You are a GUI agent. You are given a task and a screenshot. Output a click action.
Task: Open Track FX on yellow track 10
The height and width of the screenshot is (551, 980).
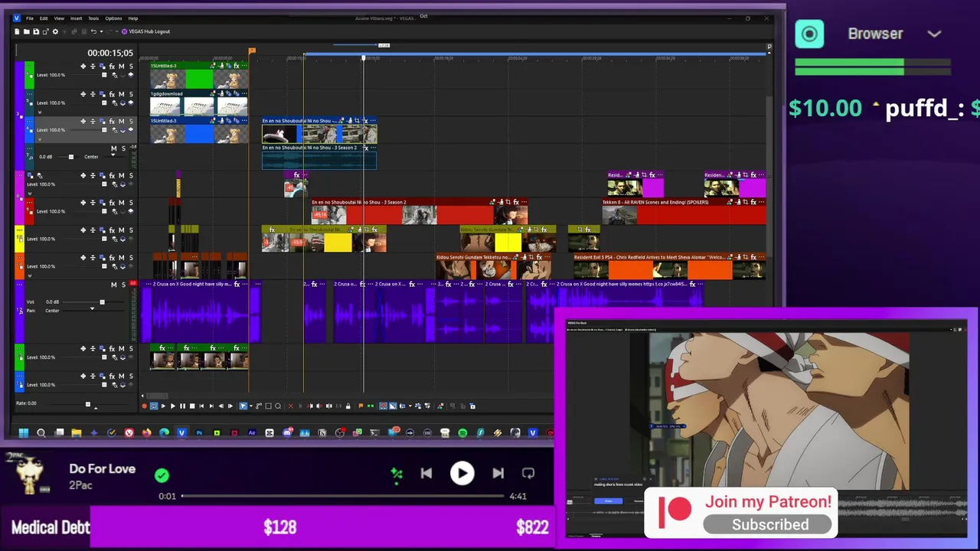point(112,230)
